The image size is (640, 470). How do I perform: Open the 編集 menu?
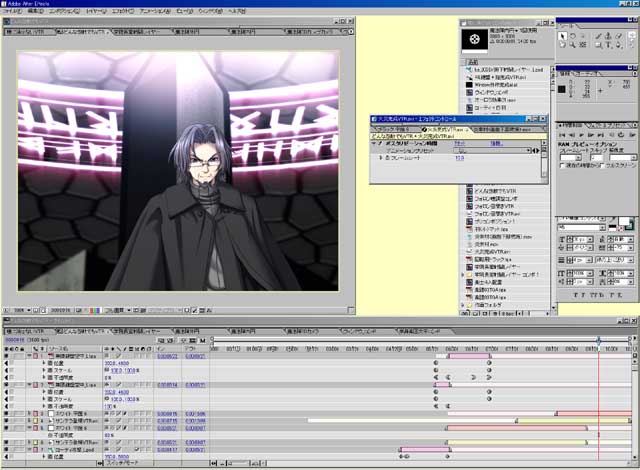pos(36,11)
